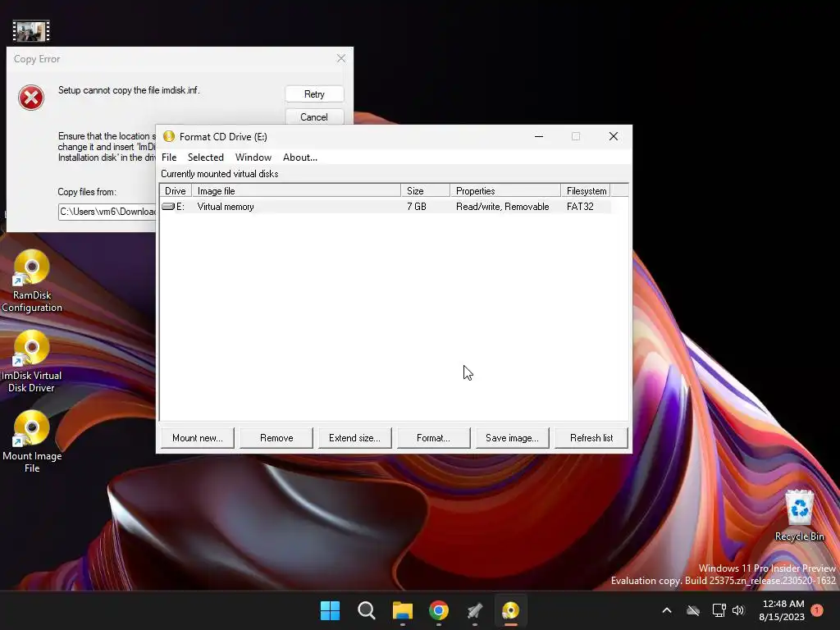Click the Remove button
The width and height of the screenshot is (840, 630).
tap(276, 438)
